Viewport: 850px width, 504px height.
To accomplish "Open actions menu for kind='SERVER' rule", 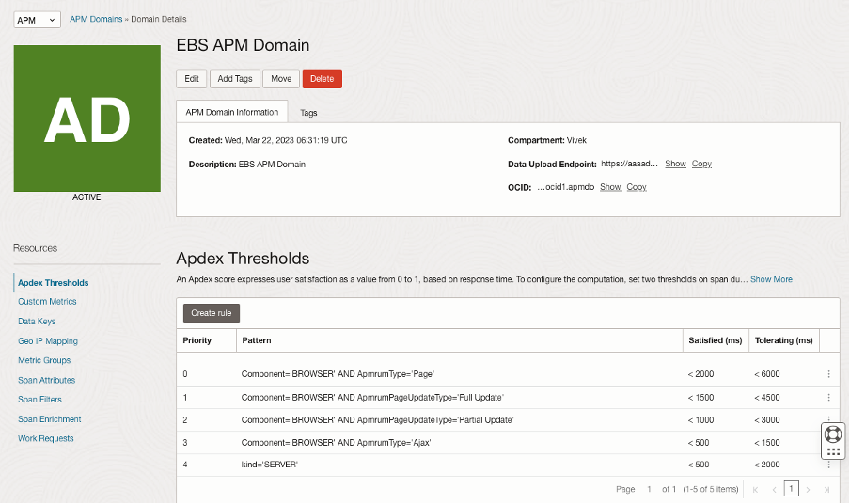I will (828, 465).
